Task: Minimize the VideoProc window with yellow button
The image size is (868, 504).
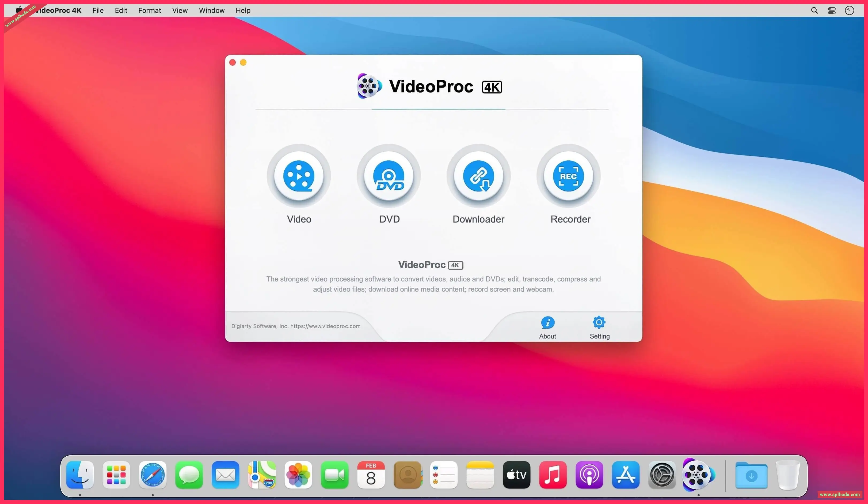Action: [x=243, y=62]
